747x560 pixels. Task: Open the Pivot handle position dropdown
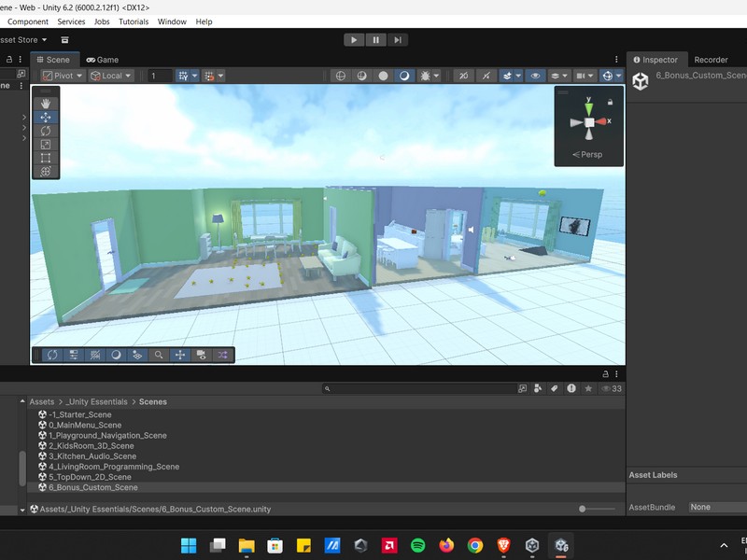point(63,76)
